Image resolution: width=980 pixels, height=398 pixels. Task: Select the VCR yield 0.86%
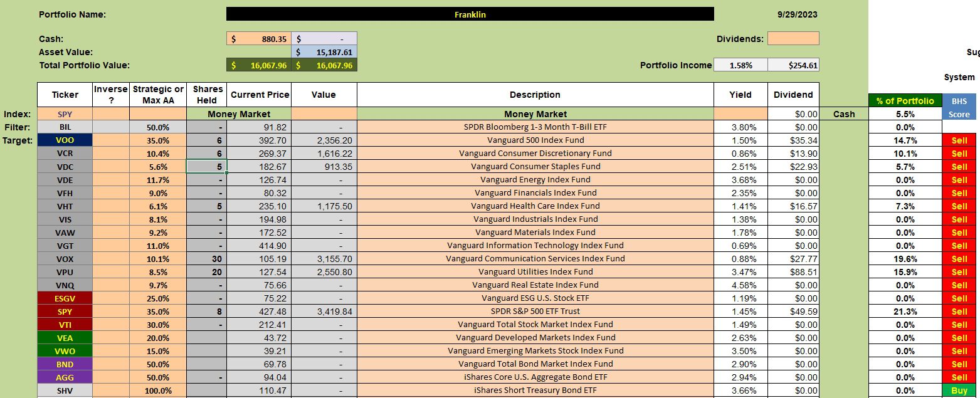pyautogui.click(x=740, y=154)
